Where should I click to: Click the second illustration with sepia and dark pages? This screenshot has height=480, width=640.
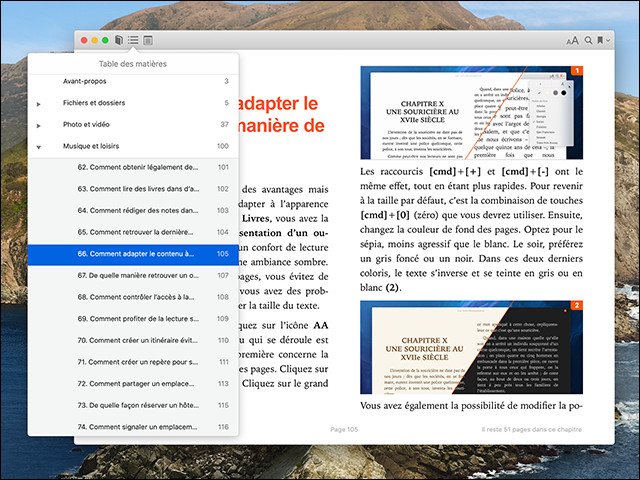(471, 347)
